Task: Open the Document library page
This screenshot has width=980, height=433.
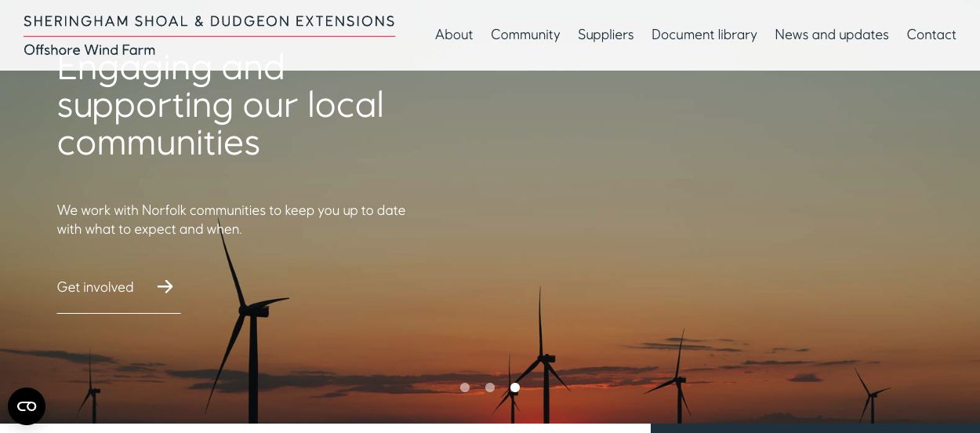Action: click(704, 35)
